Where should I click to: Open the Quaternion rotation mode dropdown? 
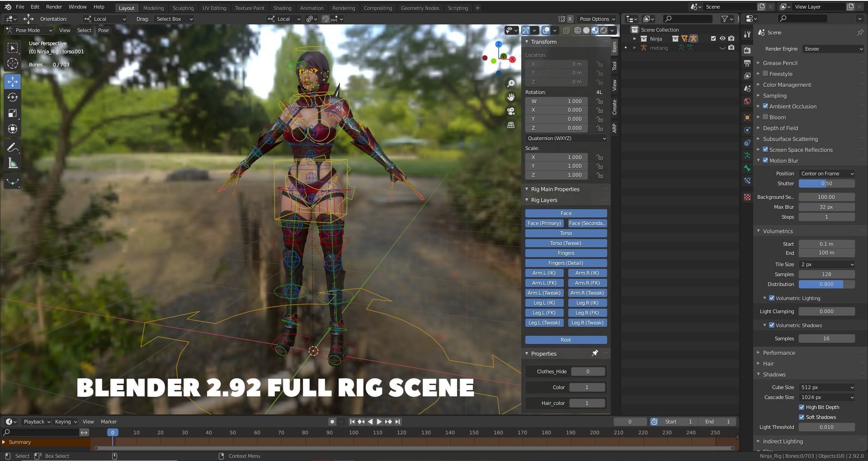566,138
